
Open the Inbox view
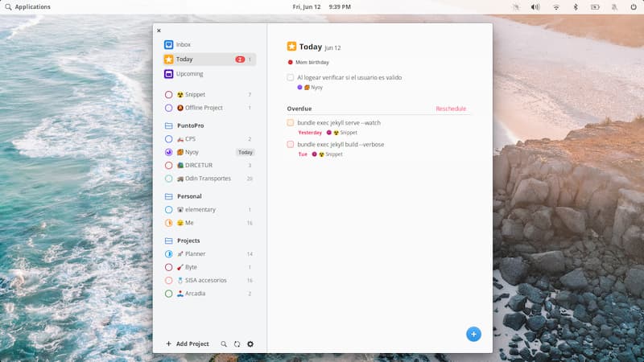[183, 45]
